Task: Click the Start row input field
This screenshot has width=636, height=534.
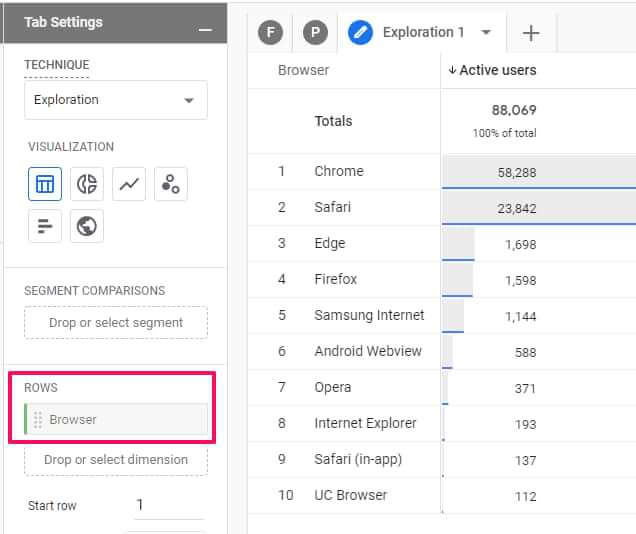Action: click(x=167, y=505)
